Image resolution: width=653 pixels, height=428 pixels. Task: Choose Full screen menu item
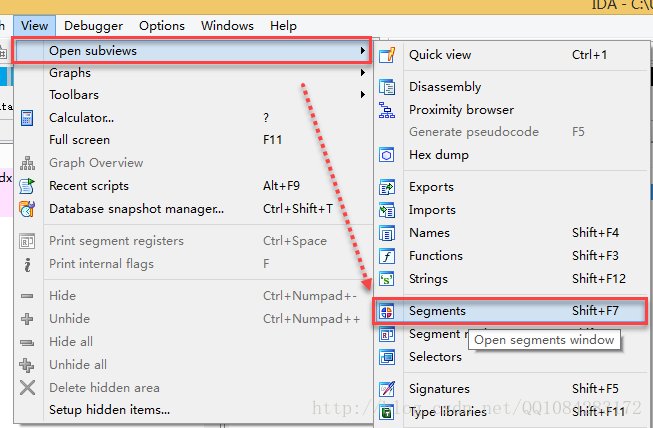pyautogui.click(x=192, y=140)
